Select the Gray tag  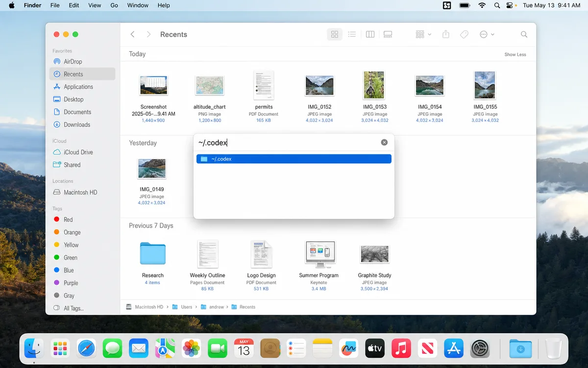point(82,295)
